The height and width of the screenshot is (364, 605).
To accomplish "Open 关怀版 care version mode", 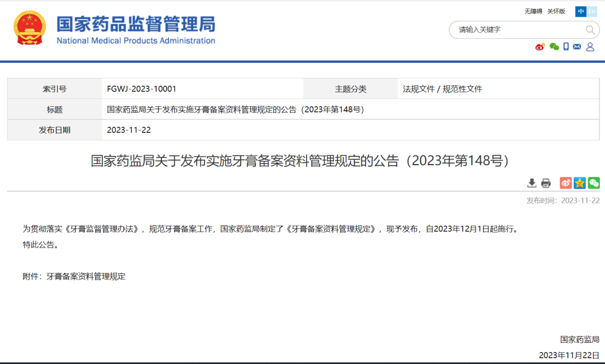I will [557, 11].
